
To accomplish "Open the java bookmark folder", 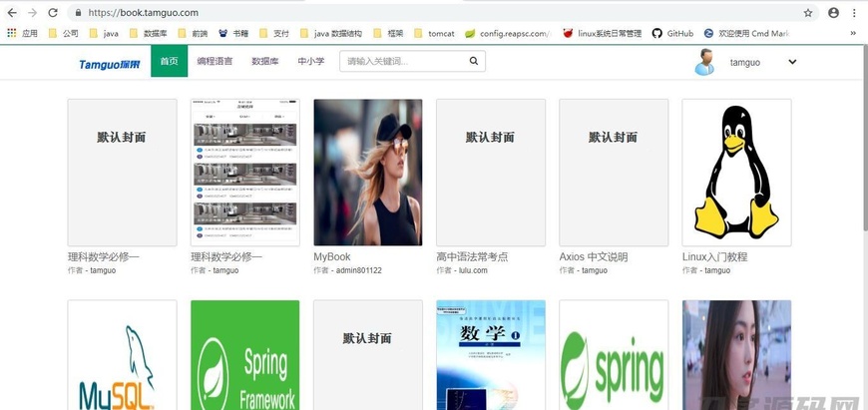I will tap(103, 33).
